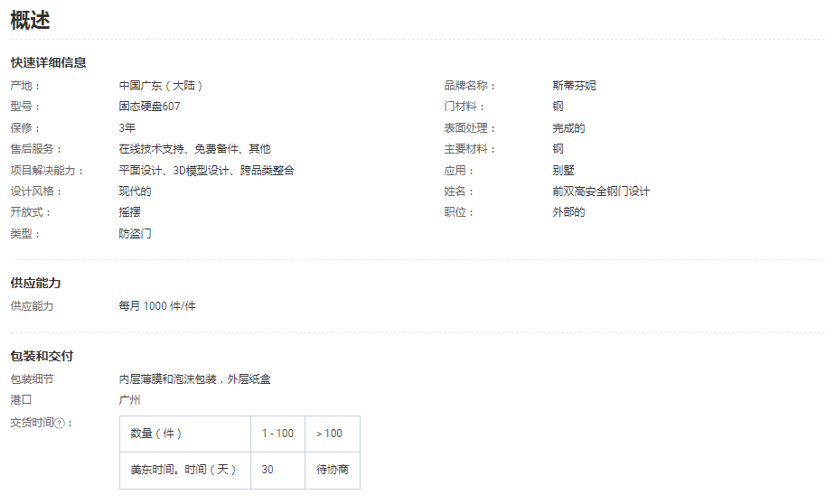Select the 每月 1000 件/件 supply value

tap(156, 306)
